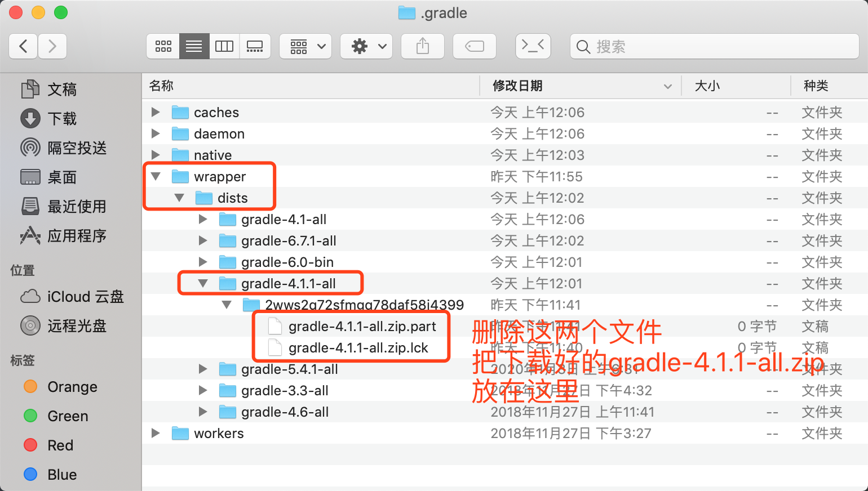Click the Tag icon in the toolbar
The width and height of the screenshot is (868, 491).
(474, 46)
